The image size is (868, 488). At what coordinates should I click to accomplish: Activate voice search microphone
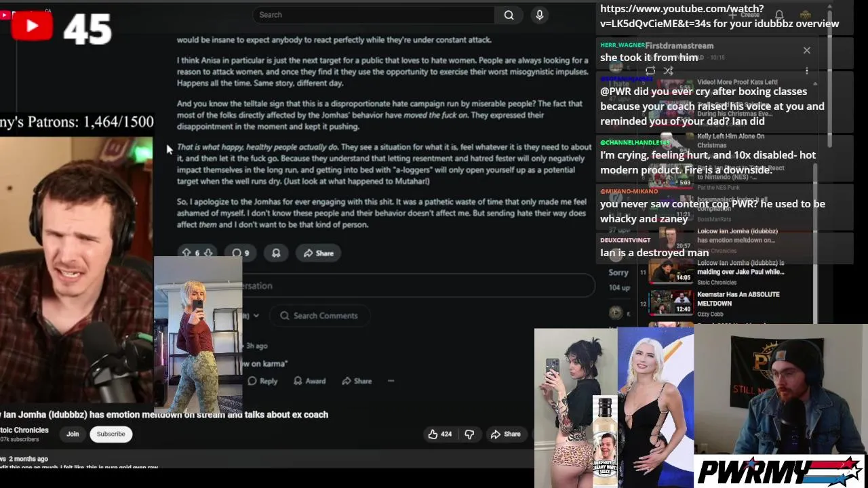[x=539, y=15]
